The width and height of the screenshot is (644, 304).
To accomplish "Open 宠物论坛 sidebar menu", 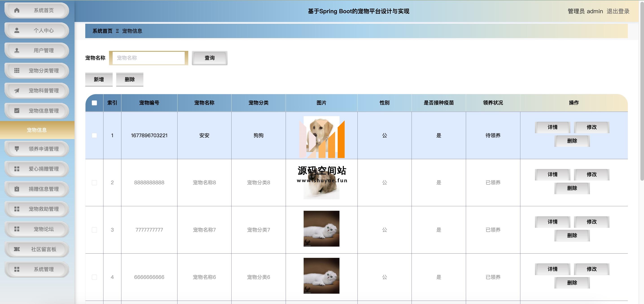I will [37, 229].
